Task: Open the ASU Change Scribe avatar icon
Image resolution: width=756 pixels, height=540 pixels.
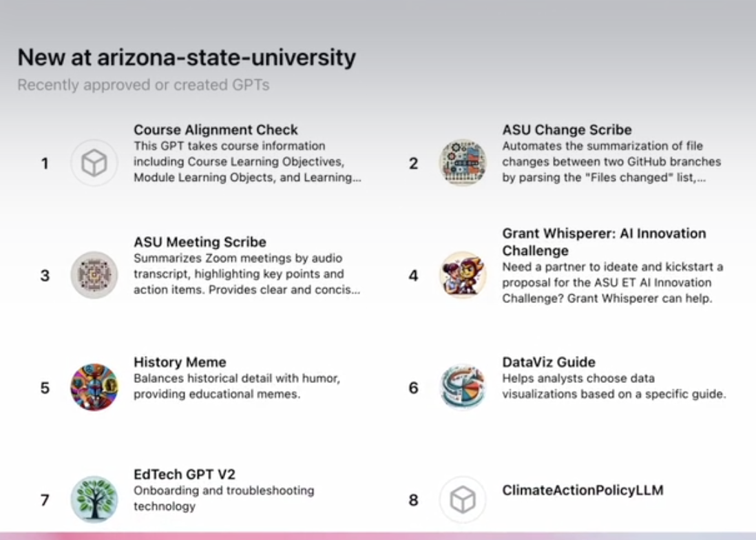Action: 463,163
